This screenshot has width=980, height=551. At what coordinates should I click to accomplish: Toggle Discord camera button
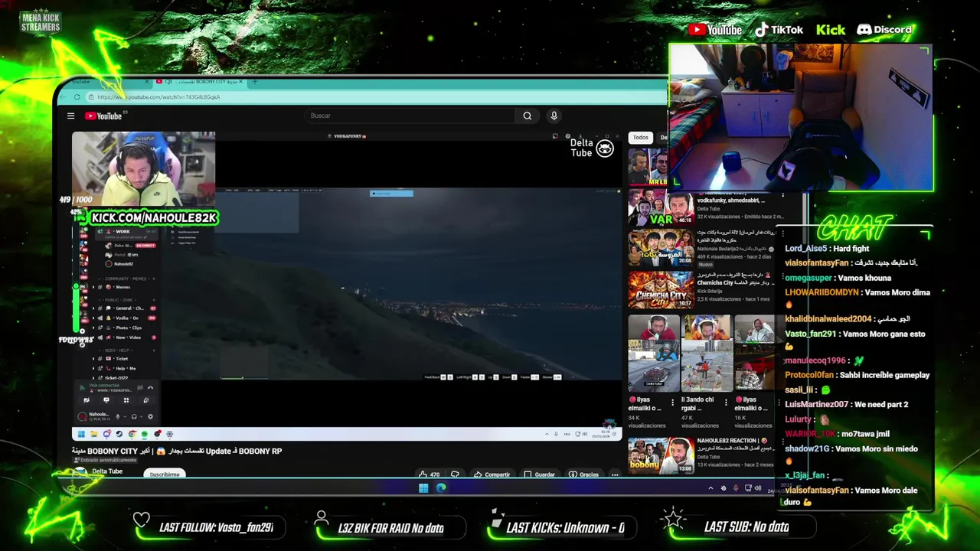pos(87,400)
